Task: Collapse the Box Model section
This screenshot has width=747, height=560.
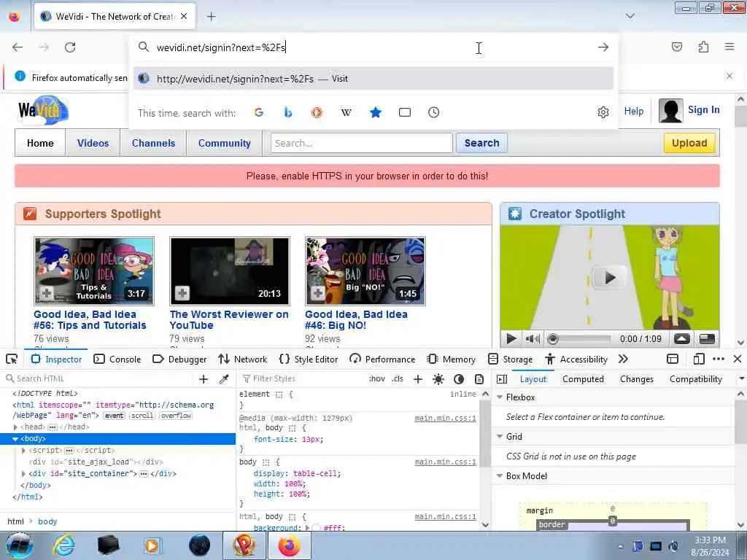Action: tap(500, 476)
